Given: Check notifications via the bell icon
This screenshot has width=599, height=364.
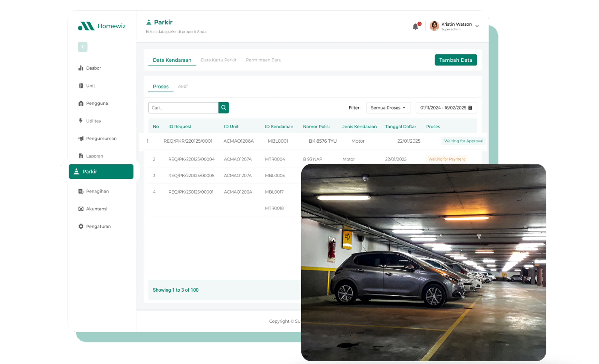Looking at the screenshot, I should [416, 26].
